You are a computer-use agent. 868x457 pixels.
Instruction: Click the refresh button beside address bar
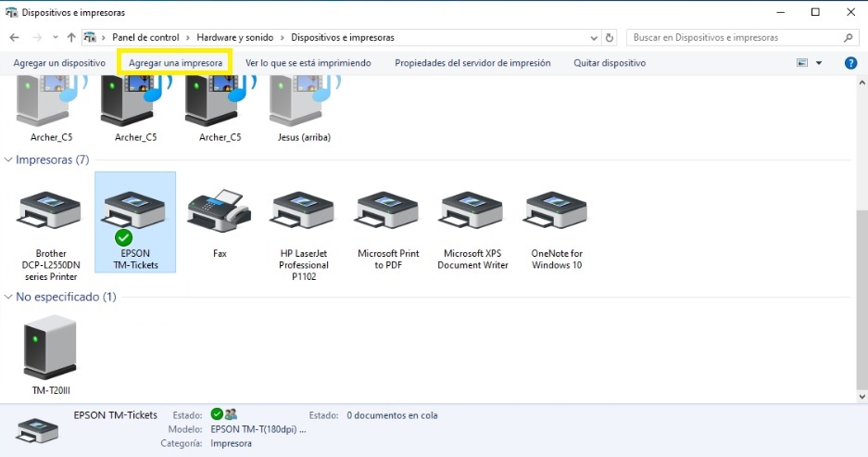pyautogui.click(x=610, y=38)
